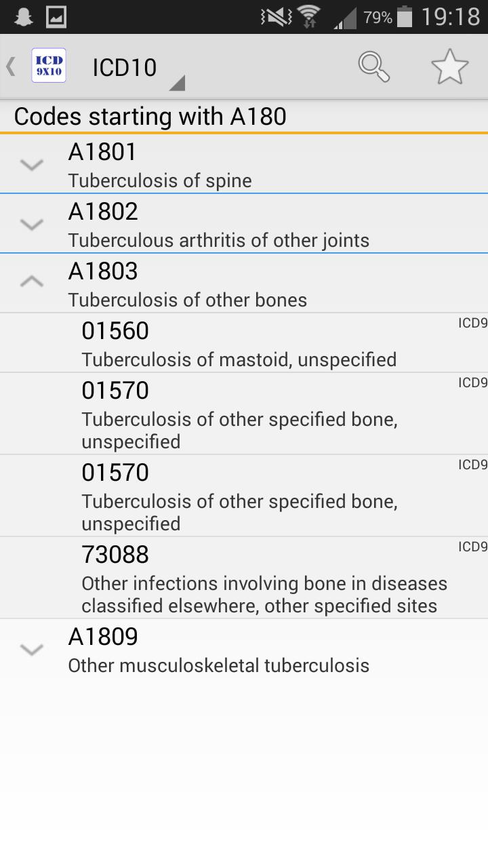This screenshot has width=488, height=868.
Task: Tap the battery indicator icon
Action: coord(405,17)
